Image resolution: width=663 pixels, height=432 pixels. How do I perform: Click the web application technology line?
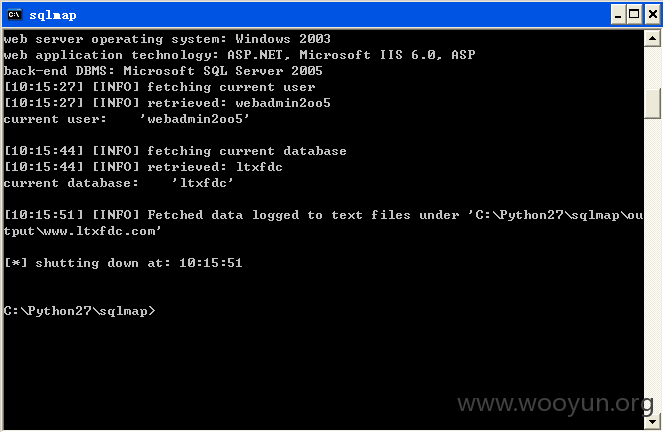(x=239, y=55)
